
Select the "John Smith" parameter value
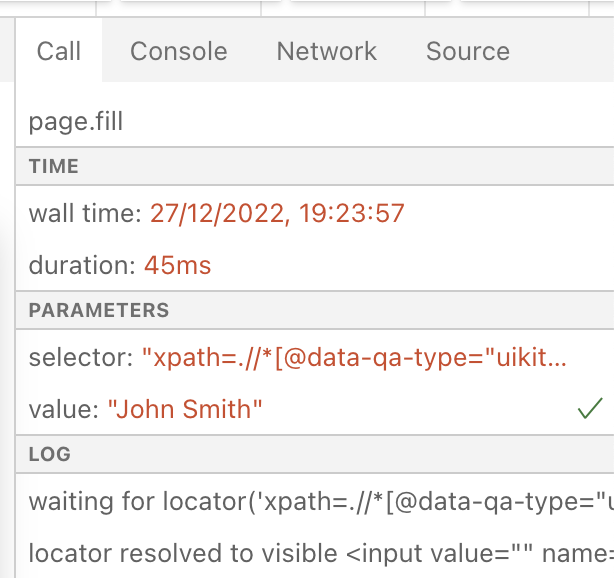[x=185, y=409]
